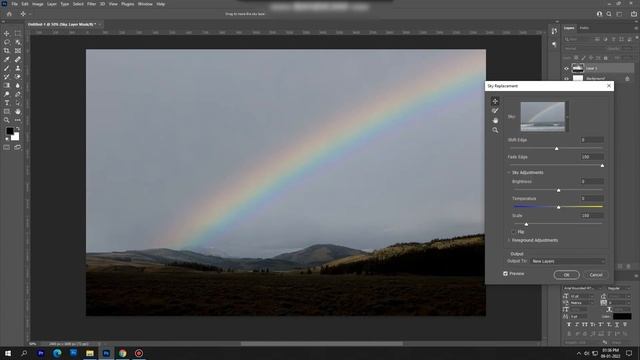Click the Brightness value field

click(591, 181)
